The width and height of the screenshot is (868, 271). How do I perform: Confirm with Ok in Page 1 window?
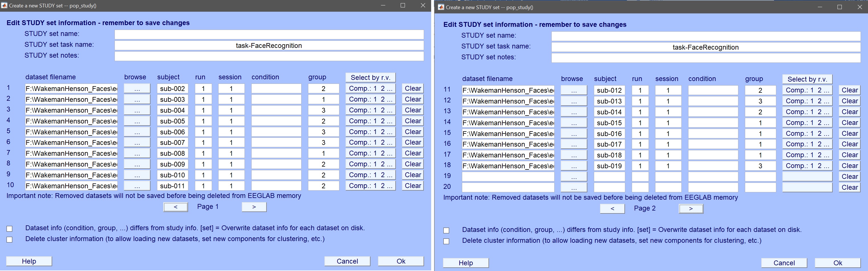tap(401, 261)
